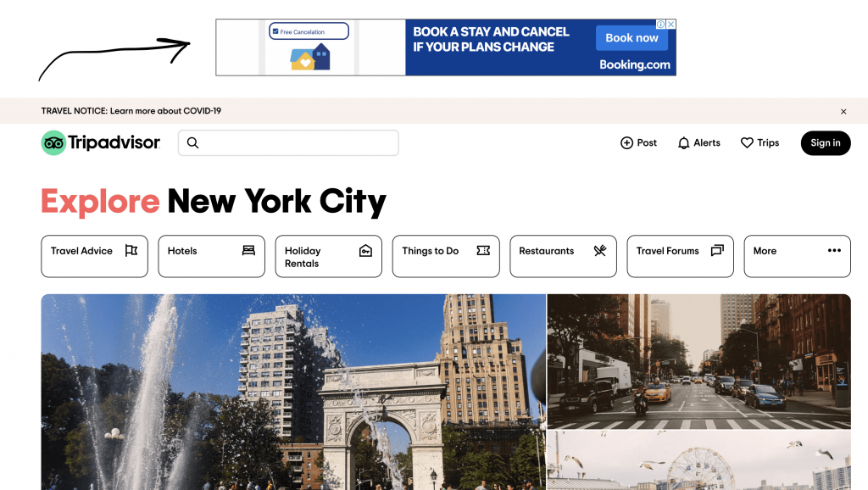Image resolution: width=868 pixels, height=490 pixels.
Task: Open Trips with the heart icon
Action: [x=760, y=143]
